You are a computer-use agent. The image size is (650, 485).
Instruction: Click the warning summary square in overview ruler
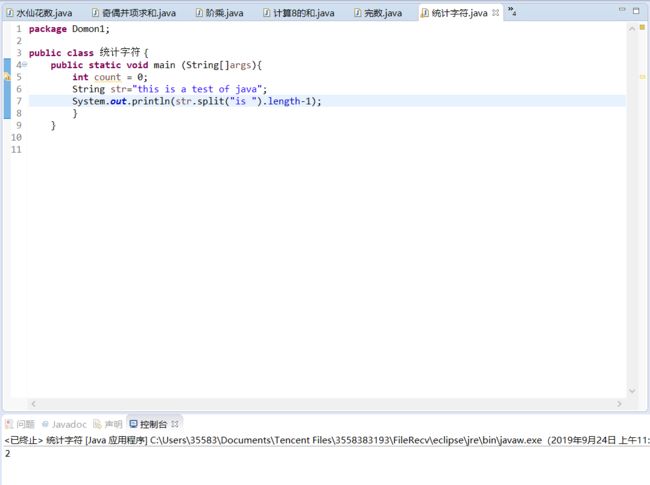[x=642, y=27]
